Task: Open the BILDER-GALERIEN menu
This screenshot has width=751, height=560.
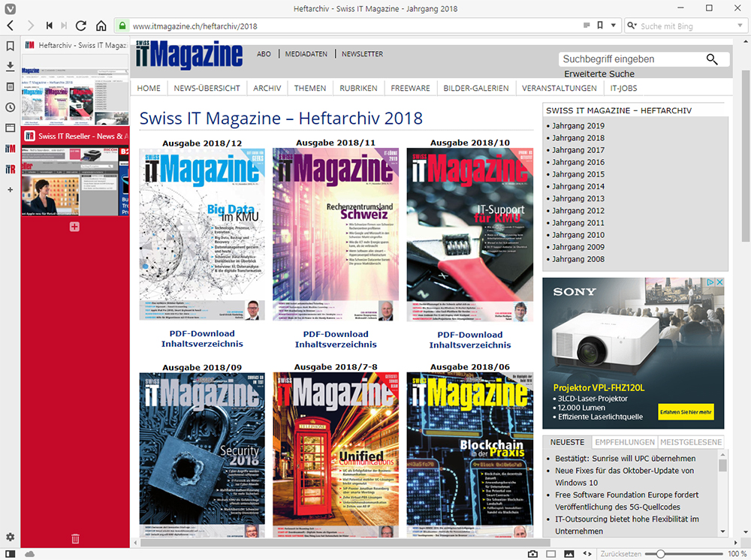Action: pyautogui.click(x=476, y=88)
